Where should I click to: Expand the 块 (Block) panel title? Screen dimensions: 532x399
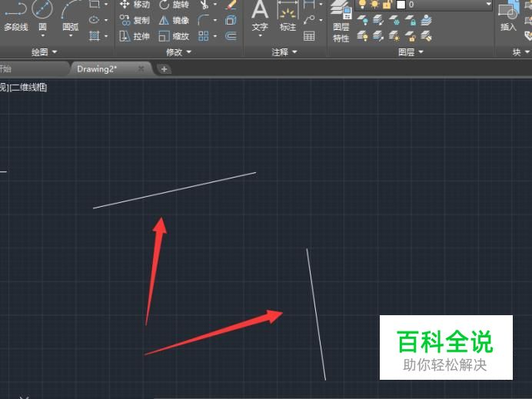click(x=520, y=52)
